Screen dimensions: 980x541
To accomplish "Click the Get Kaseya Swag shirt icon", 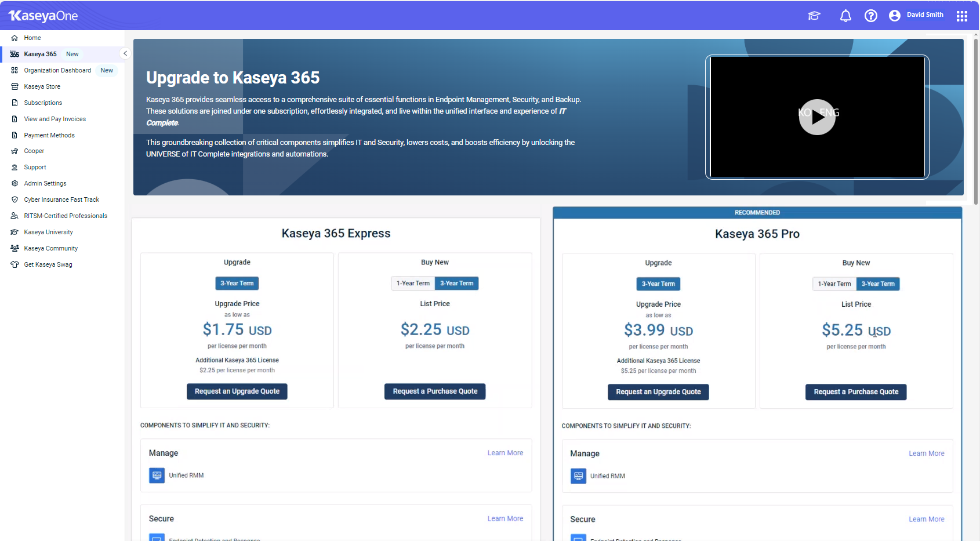I will (14, 264).
